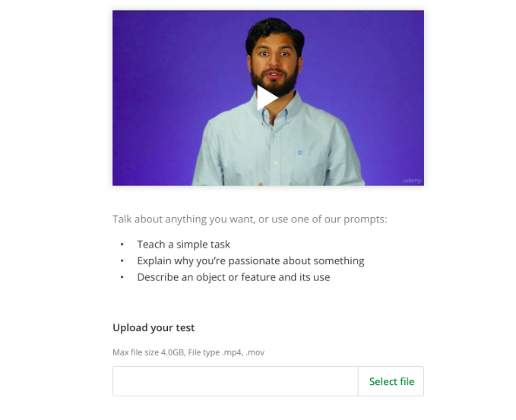The width and height of the screenshot is (516, 420).
Task: Click the Select file button
Action: (391, 381)
